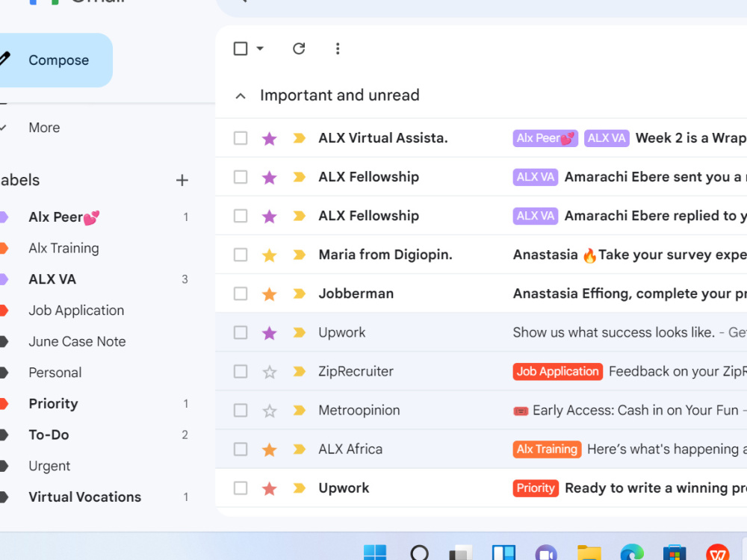This screenshot has width=747, height=560.
Task: Toggle the purple star on Amarachi Ebere sent you email
Action: point(270,177)
